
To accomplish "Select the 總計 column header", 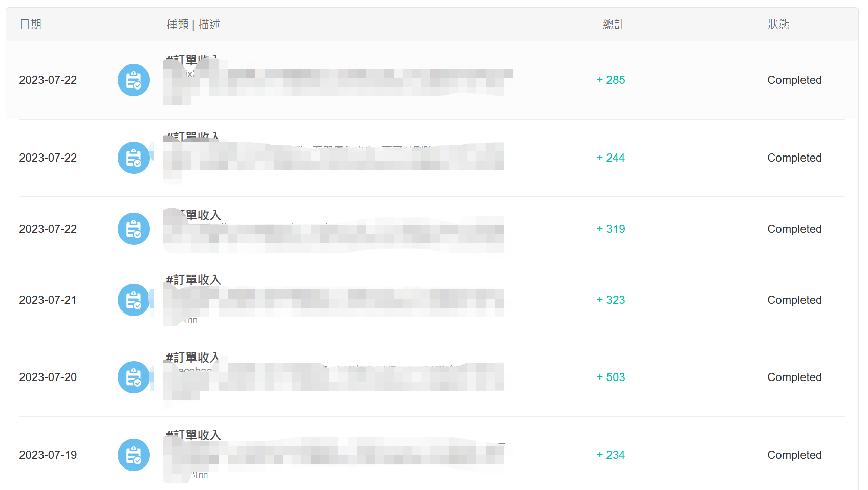I will [614, 25].
